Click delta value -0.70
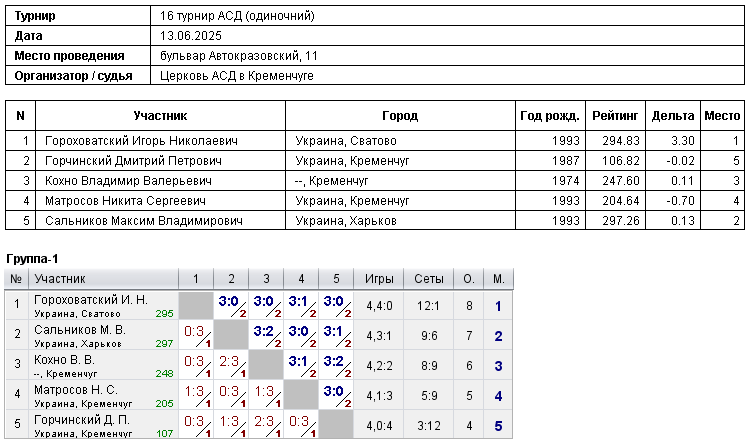 [681, 201]
